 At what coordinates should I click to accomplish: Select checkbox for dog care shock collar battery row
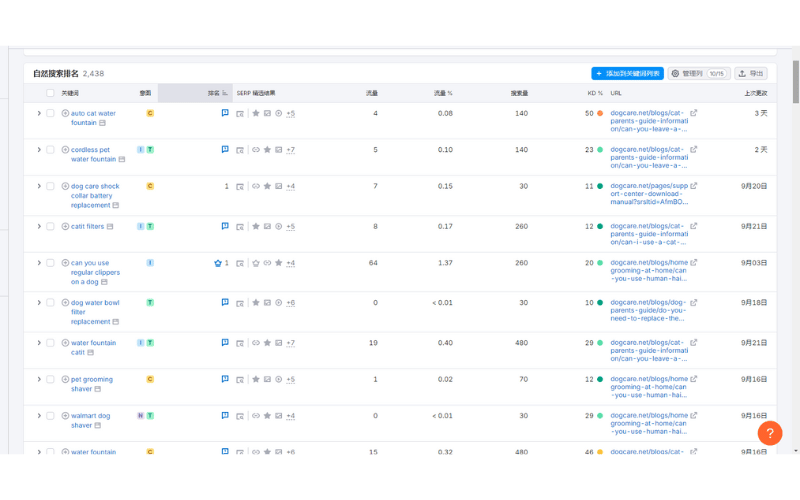[x=50, y=186]
